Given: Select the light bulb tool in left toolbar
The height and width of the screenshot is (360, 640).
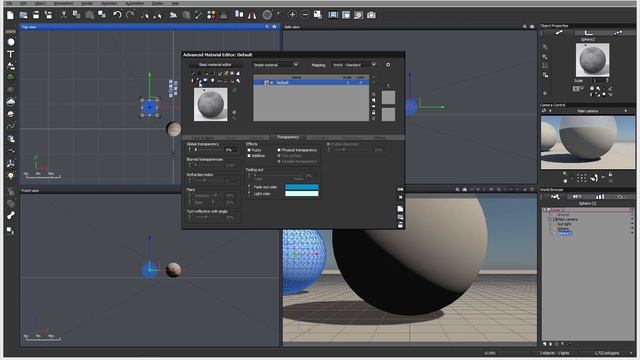Looking at the screenshot, I should click(11, 176).
